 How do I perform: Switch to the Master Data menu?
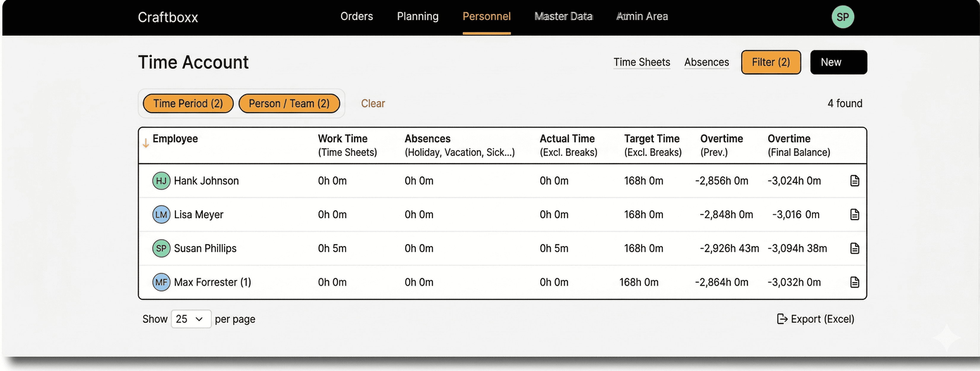(x=563, y=16)
